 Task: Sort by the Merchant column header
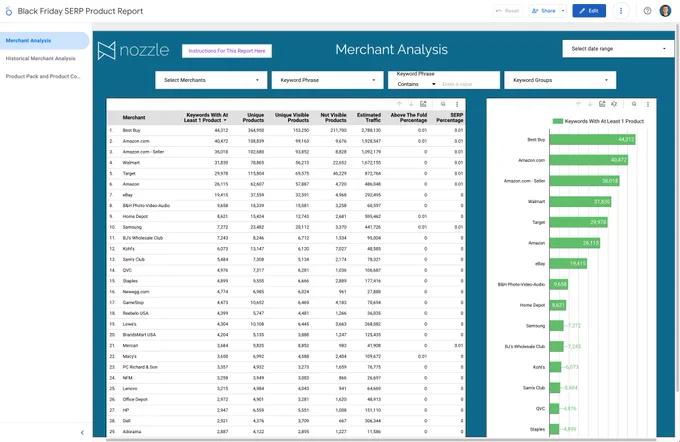pos(134,117)
